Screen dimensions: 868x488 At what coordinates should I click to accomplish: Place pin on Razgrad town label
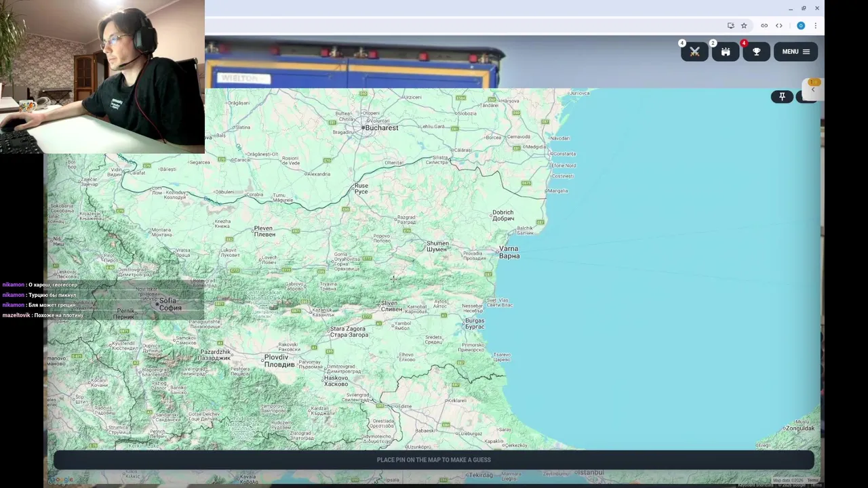(x=406, y=220)
